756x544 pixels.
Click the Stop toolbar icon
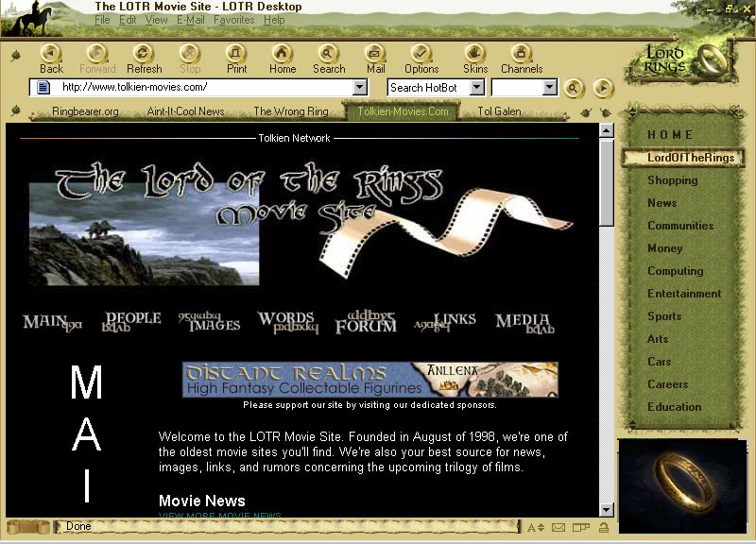(190, 54)
